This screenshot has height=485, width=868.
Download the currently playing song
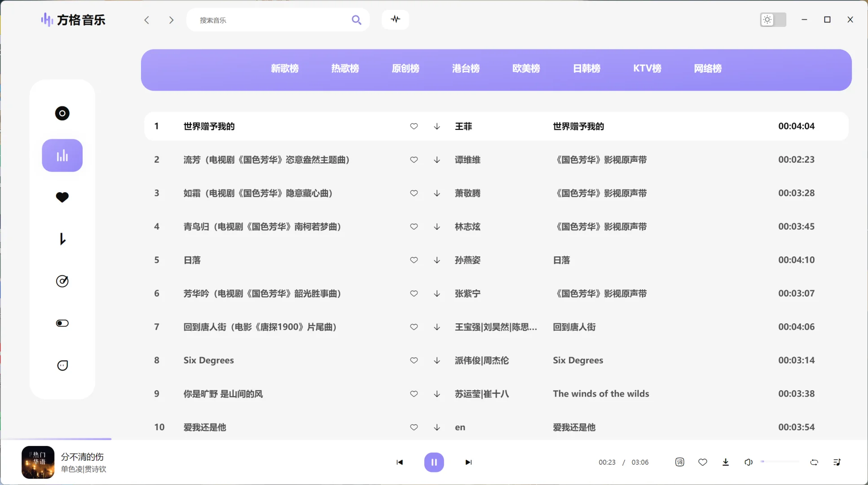coord(726,462)
